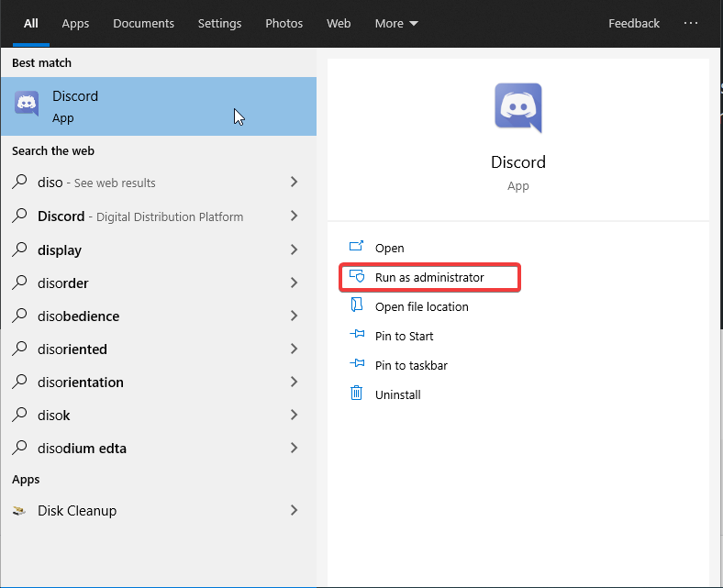Expand the 'disorder' suggestion chevron

click(295, 283)
